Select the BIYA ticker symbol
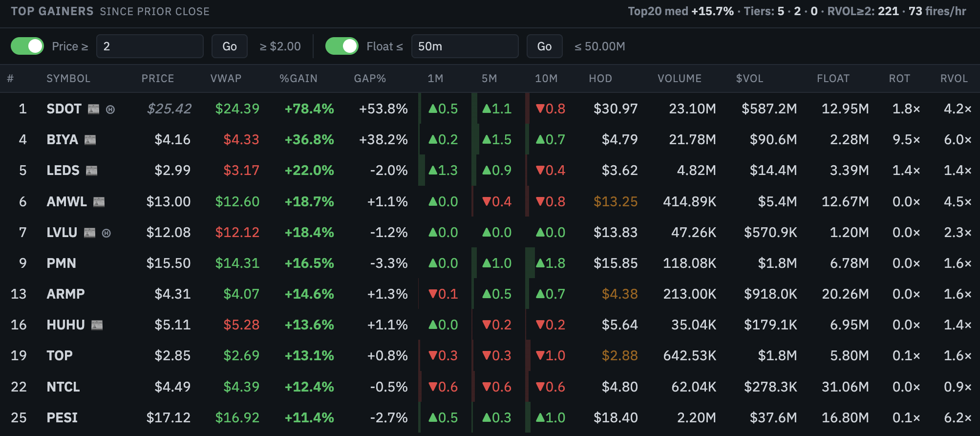 62,140
